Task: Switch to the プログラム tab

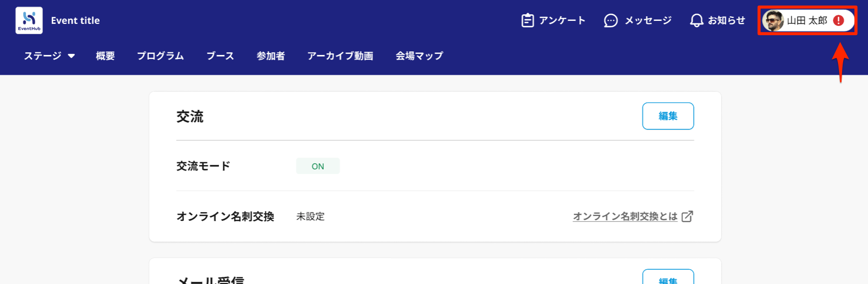Action: (x=160, y=56)
